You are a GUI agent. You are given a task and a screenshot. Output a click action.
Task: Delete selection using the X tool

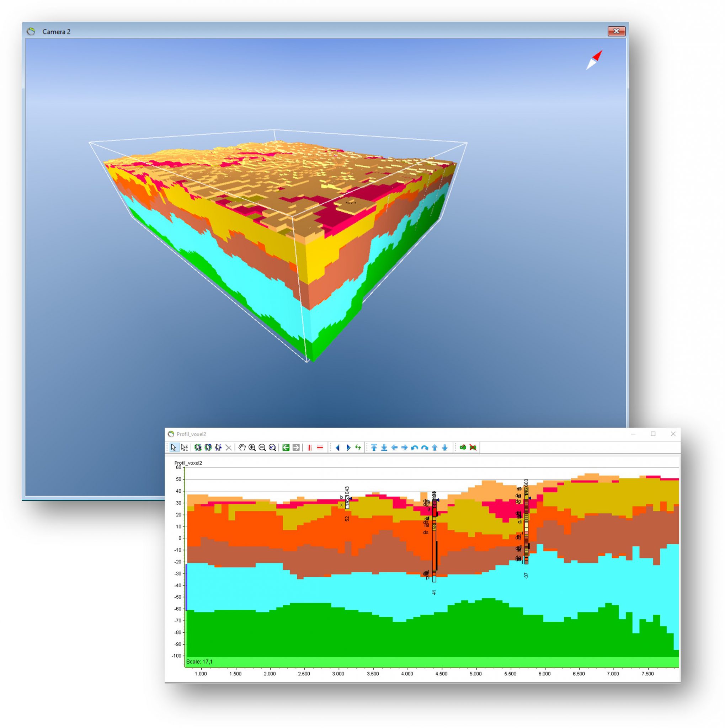point(228,448)
